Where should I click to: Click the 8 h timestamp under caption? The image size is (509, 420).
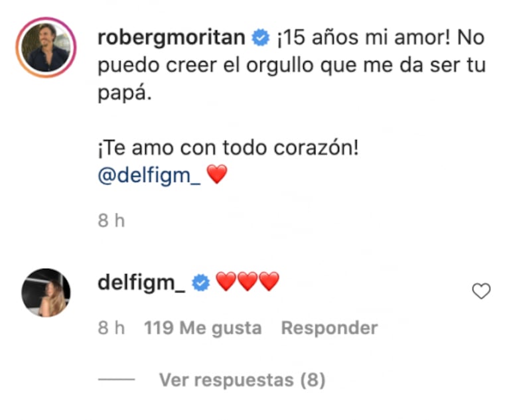tap(111, 221)
